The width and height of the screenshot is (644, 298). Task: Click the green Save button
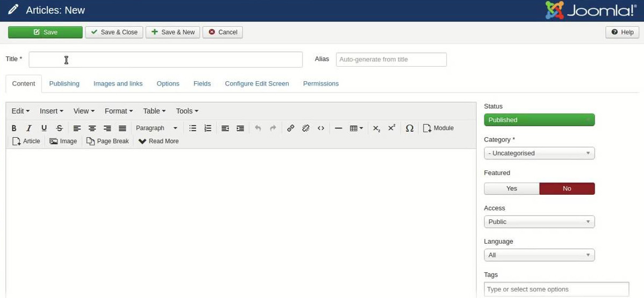[x=45, y=32]
